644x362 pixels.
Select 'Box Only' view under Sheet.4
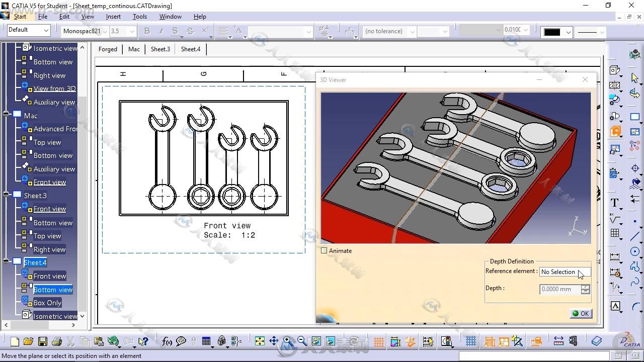[x=47, y=303]
